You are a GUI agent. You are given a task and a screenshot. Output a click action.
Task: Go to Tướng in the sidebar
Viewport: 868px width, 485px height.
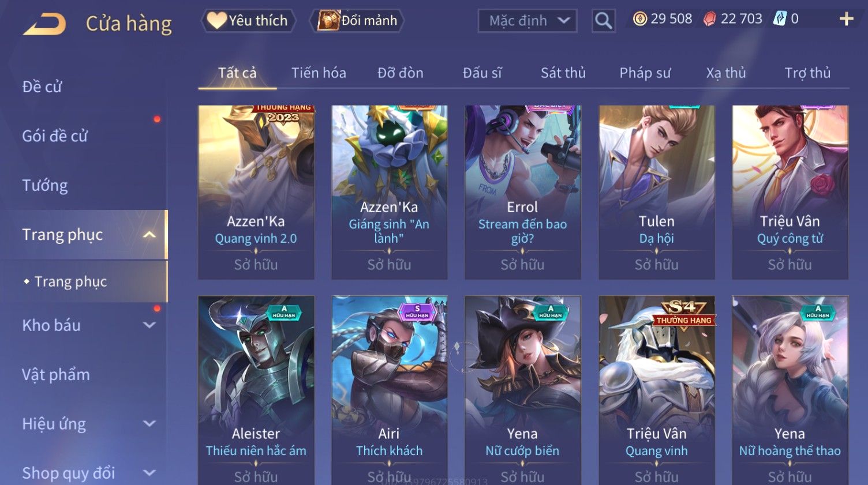coord(45,185)
